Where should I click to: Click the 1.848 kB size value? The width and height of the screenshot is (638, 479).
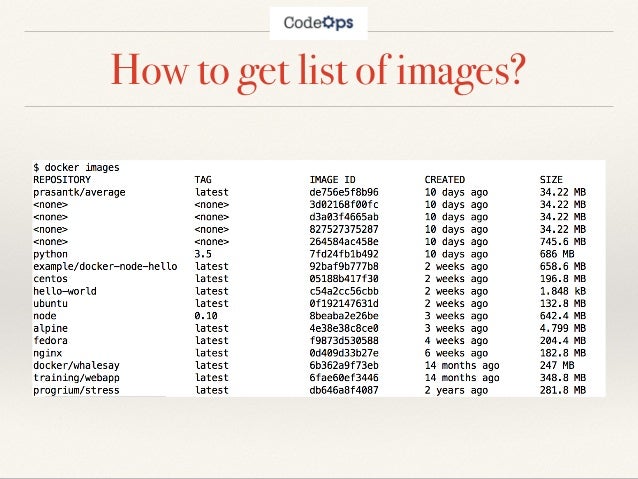click(x=563, y=291)
